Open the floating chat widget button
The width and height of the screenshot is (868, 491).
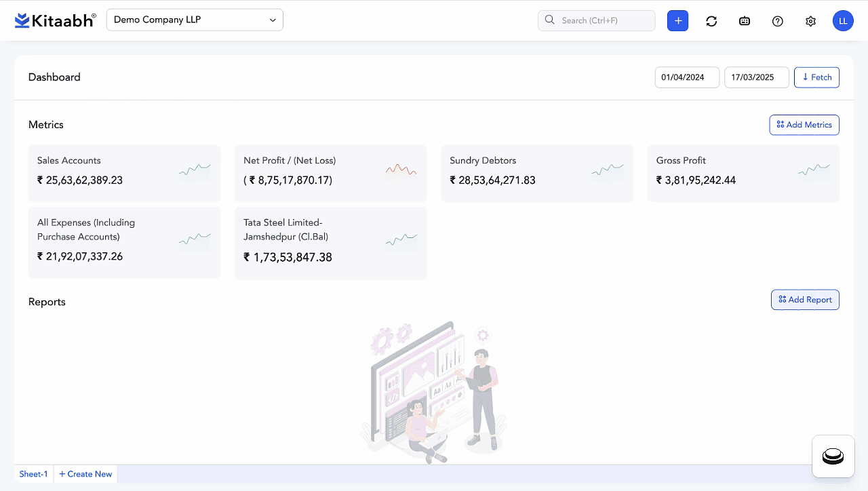tap(833, 456)
